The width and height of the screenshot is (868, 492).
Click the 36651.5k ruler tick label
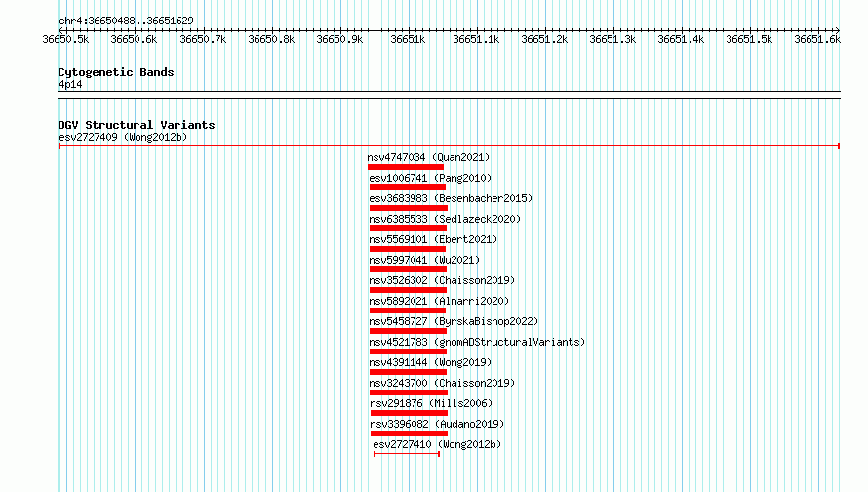coord(749,39)
